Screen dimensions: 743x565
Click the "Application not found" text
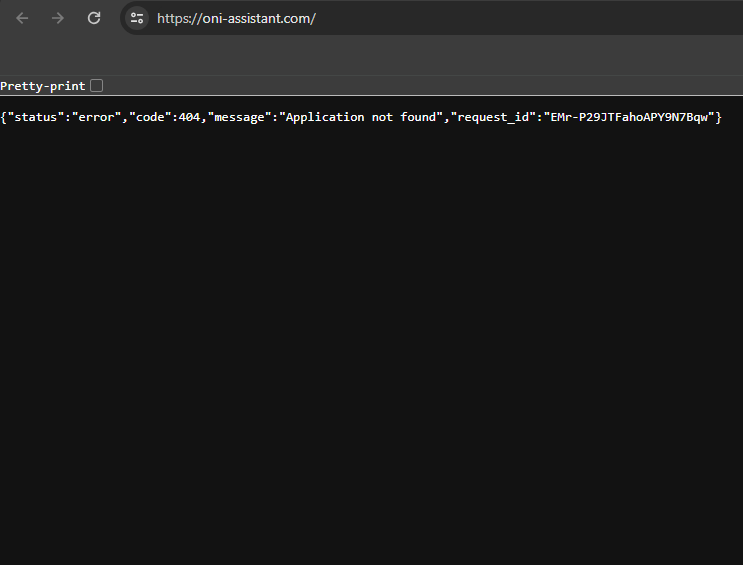tap(361, 117)
